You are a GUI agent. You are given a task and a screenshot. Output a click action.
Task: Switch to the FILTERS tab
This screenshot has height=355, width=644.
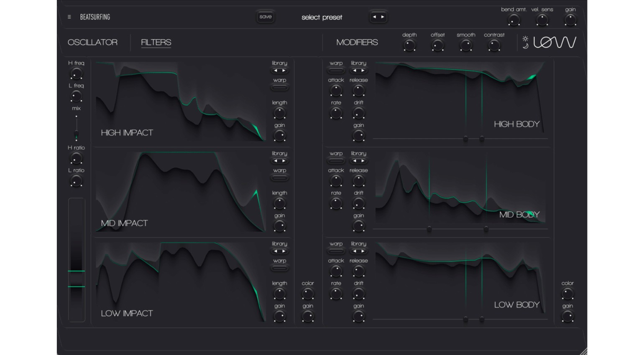pyautogui.click(x=156, y=42)
